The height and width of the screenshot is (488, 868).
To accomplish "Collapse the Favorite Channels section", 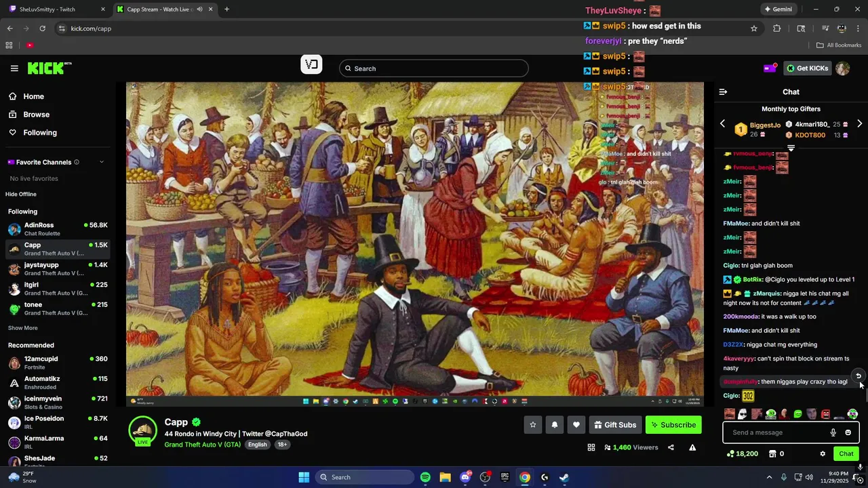I will pos(102,162).
